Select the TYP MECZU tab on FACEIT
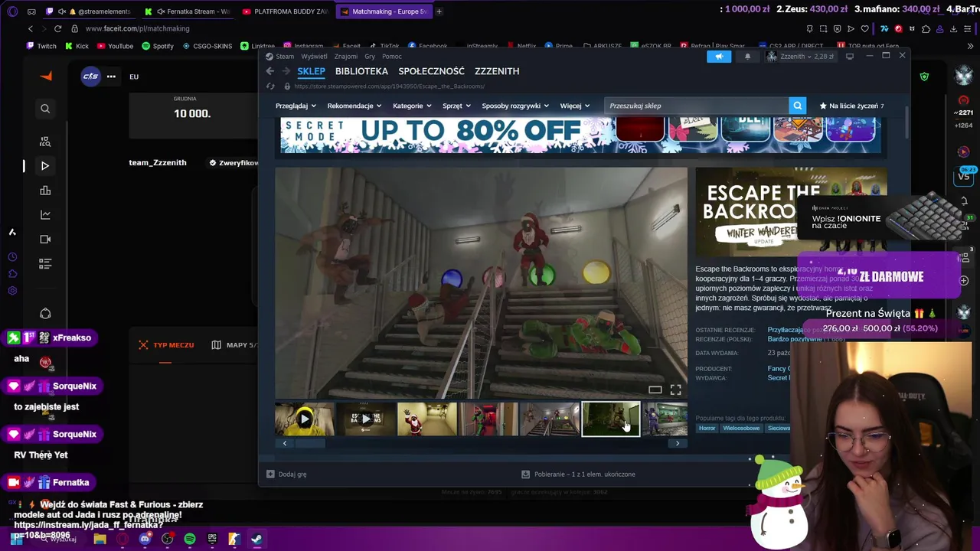Viewport: 980px width, 551px height. (166, 345)
